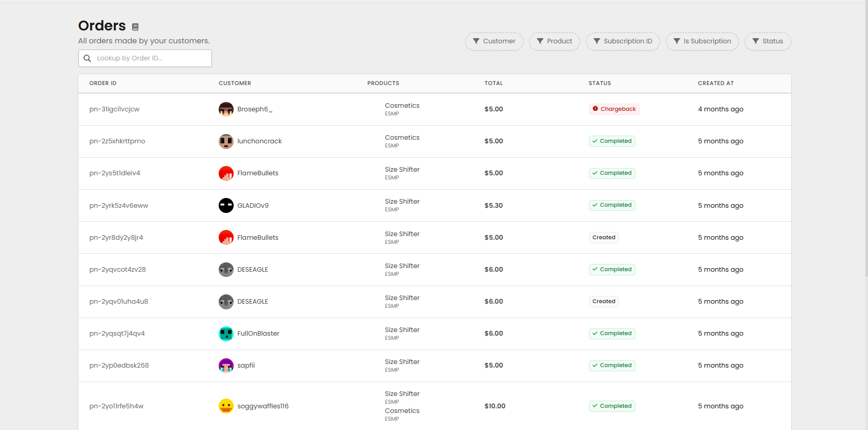The image size is (868, 430).
Task: Click lunchoncrack's avatar icon
Action: pos(226,141)
